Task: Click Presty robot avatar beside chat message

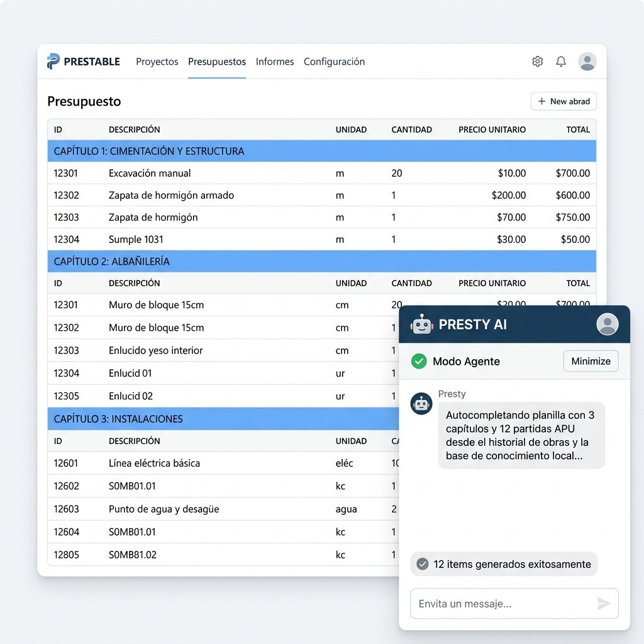Action: [421, 404]
